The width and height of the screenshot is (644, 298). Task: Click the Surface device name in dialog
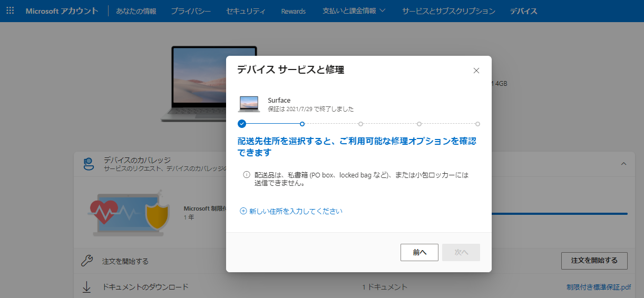[279, 100]
